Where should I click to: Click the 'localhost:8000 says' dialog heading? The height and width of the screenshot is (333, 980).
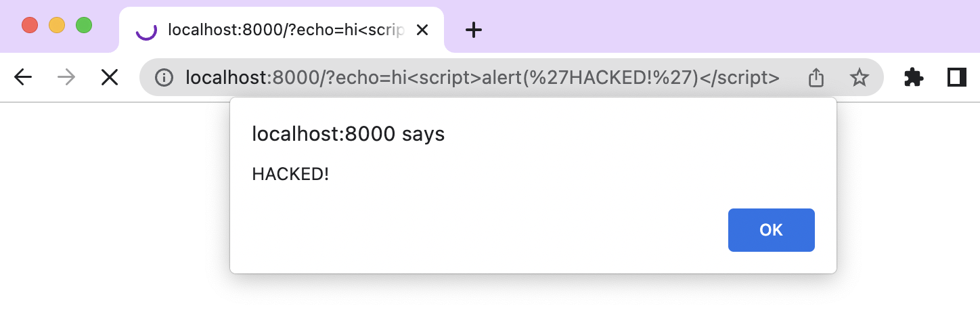point(348,134)
